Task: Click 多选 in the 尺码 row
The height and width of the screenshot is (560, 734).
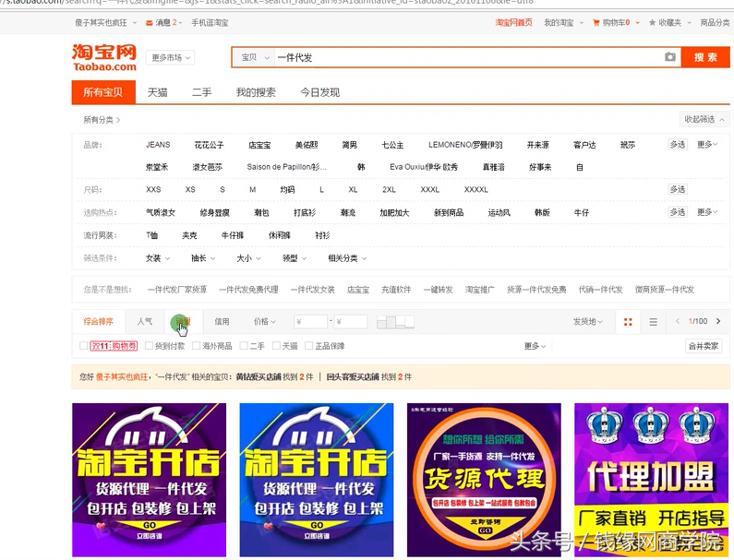Action: 678,189
